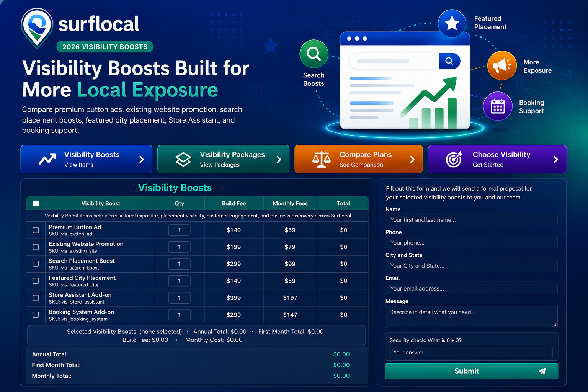The height and width of the screenshot is (392, 588).
Task: Open Compare Plans See Comparison section
Action: point(359,159)
